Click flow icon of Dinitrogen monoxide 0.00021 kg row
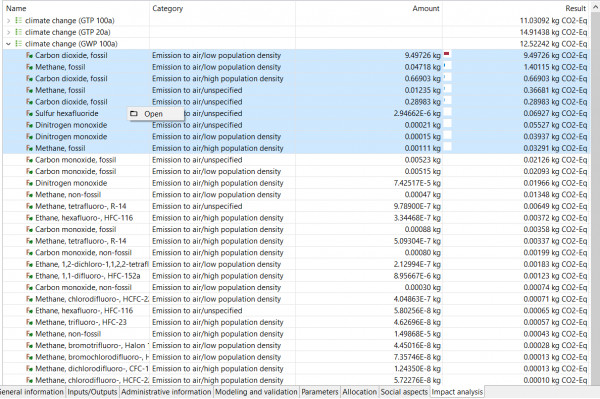This screenshot has width=600, height=399. (x=29, y=125)
